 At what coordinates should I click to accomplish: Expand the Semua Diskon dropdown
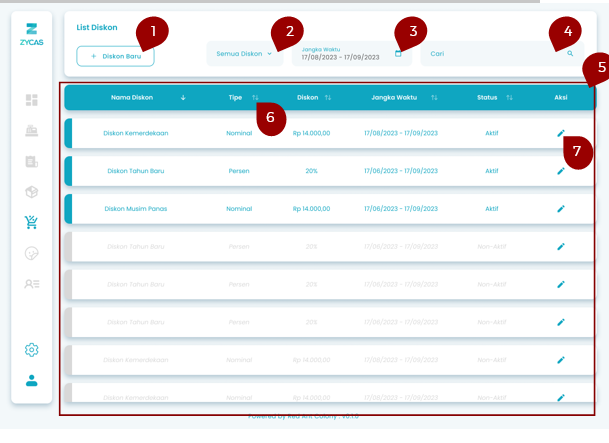[244, 53]
